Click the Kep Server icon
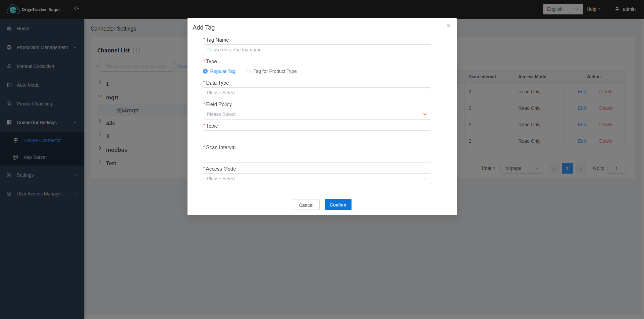This screenshot has height=319, width=644. click(16, 157)
